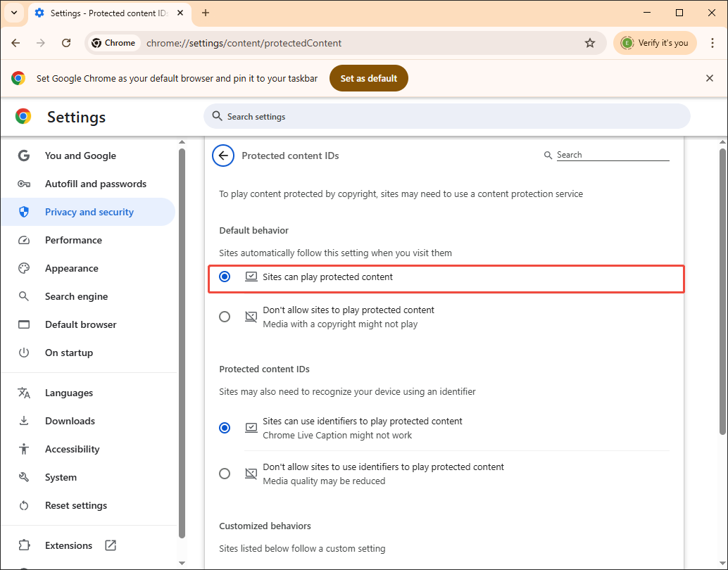Click the Languages translation icon
728x570 pixels.
[26, 393]
